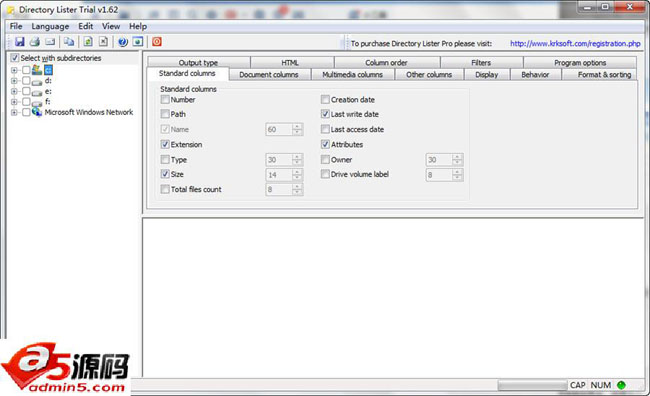Click the document with X toolbar icon
The height and width of the screenshot is (396, 650).
coord(103,42)
